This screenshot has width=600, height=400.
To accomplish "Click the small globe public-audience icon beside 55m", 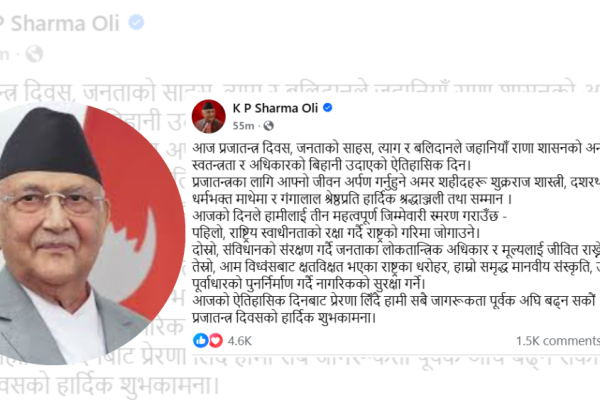I will (x=269, y=126).
